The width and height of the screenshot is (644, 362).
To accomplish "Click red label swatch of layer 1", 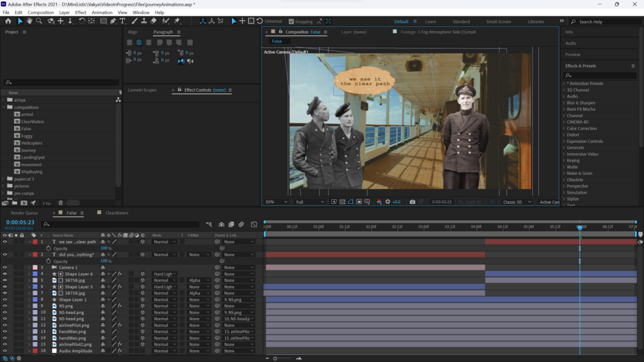I will (x=35, y=242).
